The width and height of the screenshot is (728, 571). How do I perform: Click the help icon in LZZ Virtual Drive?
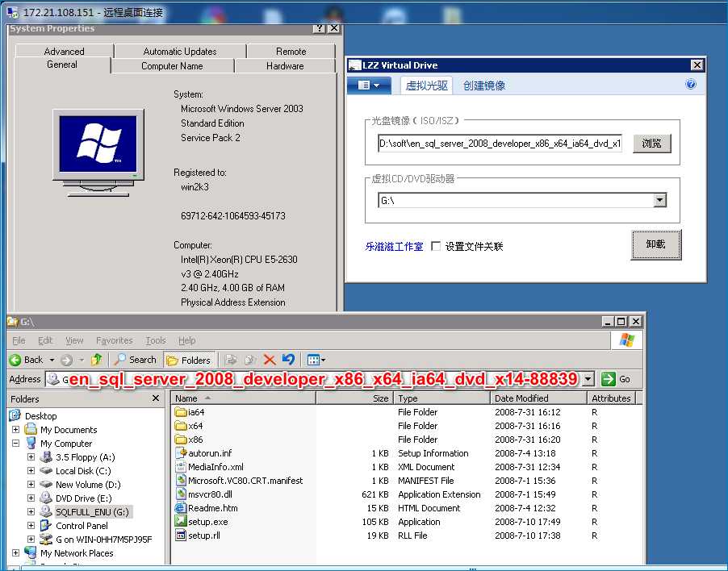(690, 85)
